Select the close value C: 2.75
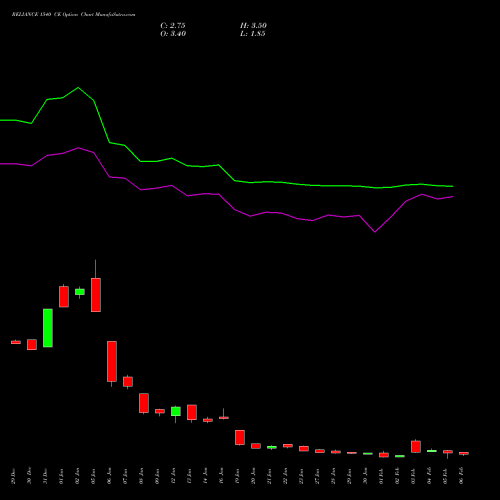Image resolution: width=500 pixels, height=500 pixels. click(x=173, y=26)
